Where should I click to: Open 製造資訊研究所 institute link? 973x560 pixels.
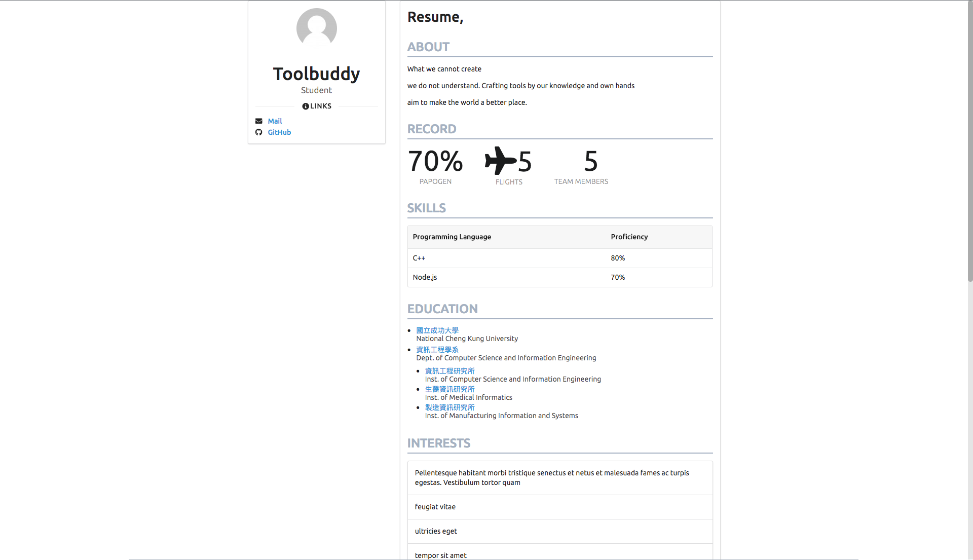coord(450,407)
